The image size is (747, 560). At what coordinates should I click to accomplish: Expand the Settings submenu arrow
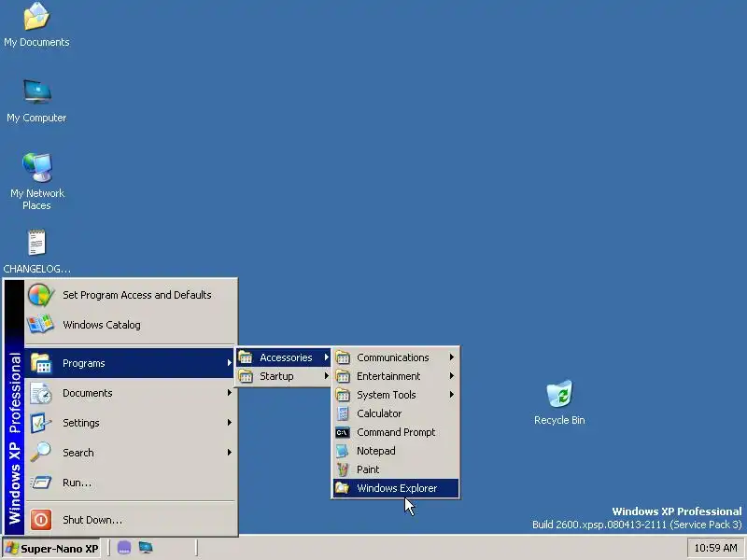tap(229, 423)
